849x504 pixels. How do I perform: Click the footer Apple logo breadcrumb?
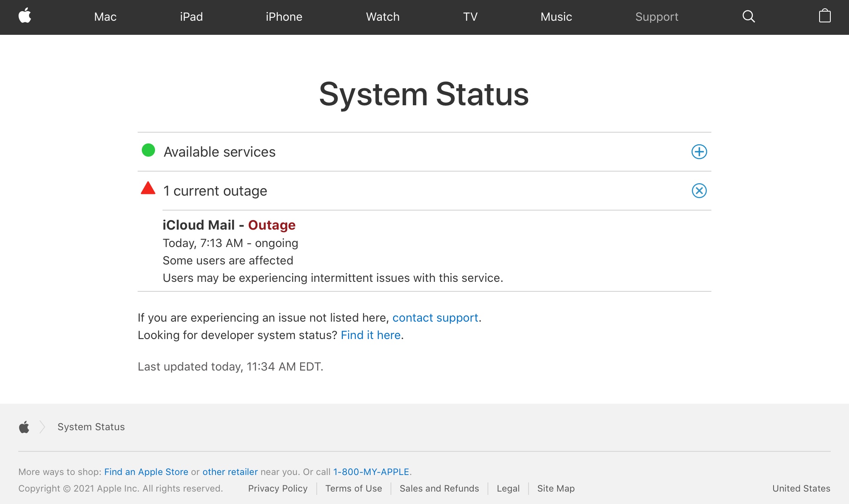[24, 427]
